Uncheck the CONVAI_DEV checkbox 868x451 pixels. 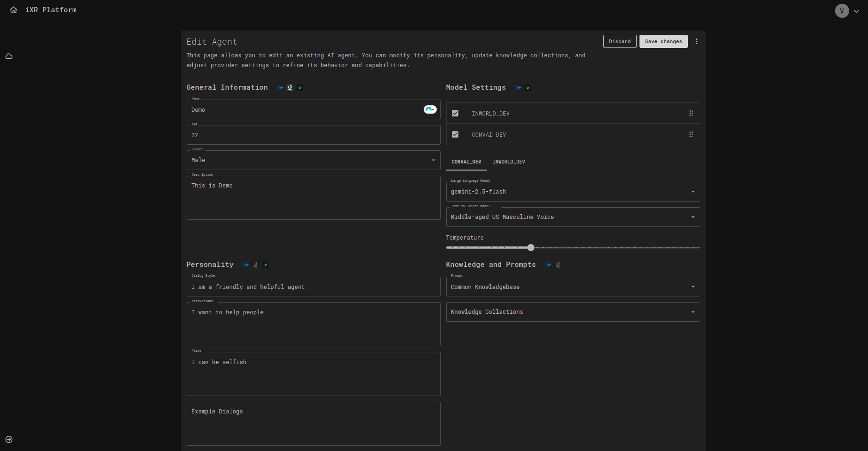(x=455, y=134)
